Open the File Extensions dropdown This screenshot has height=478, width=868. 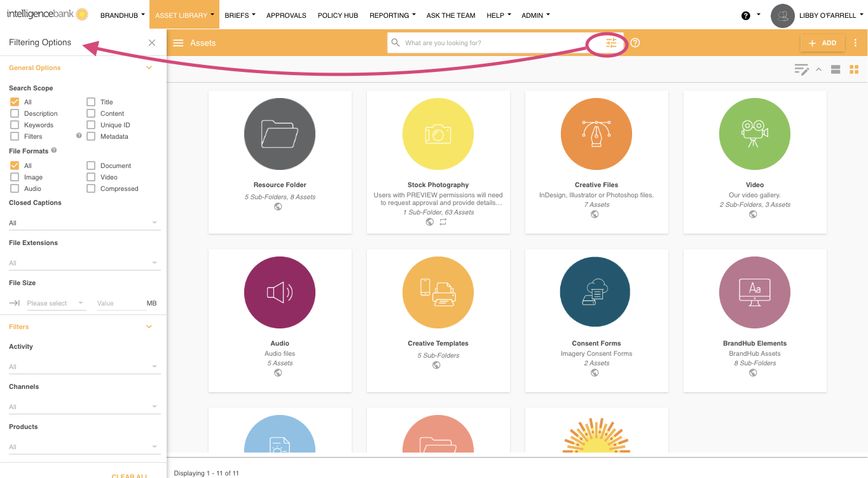pos(84,263)
